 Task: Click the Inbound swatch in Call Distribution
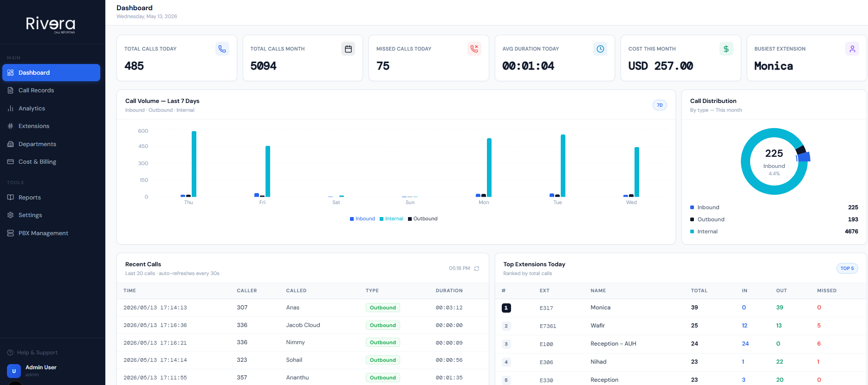tap(692, 207)
